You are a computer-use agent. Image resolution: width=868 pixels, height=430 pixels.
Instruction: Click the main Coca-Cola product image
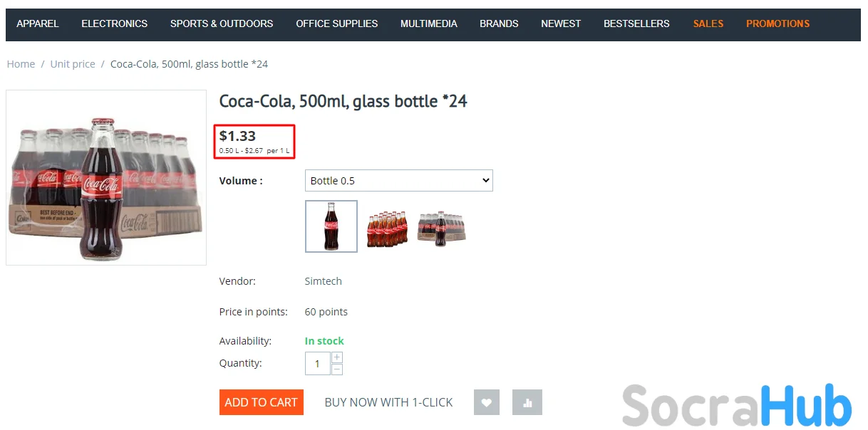[106, 178]
